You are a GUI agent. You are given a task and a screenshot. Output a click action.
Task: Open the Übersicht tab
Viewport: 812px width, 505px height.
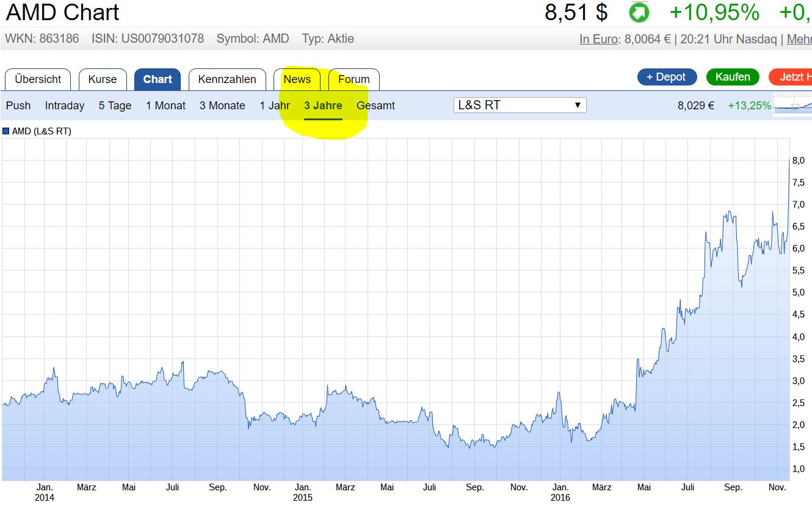click(x=38, y=79)
